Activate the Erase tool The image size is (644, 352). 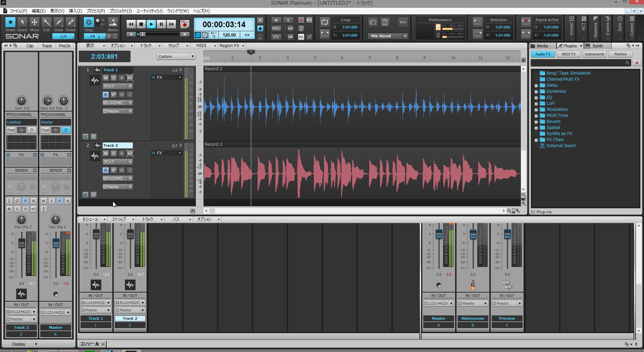(x=71, y=22)
